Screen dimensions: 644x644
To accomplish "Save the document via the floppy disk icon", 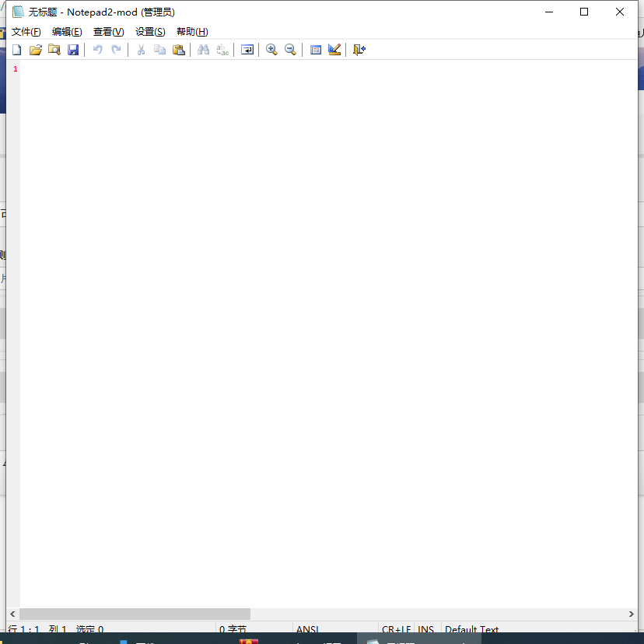I will [73, 49].
